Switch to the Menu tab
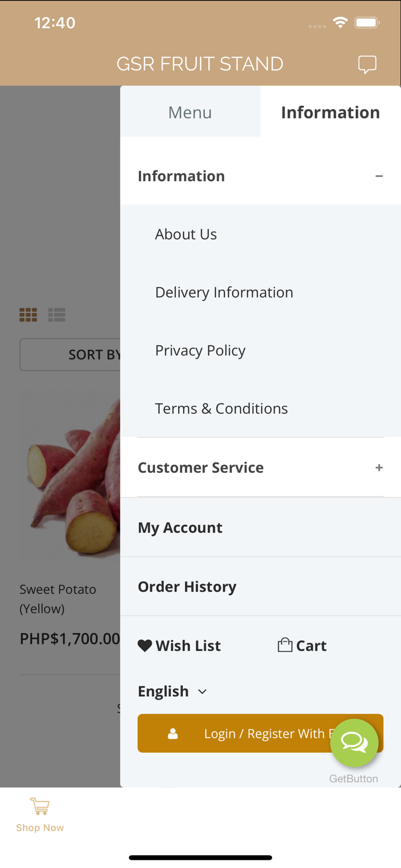 click(x=190, y=112)
